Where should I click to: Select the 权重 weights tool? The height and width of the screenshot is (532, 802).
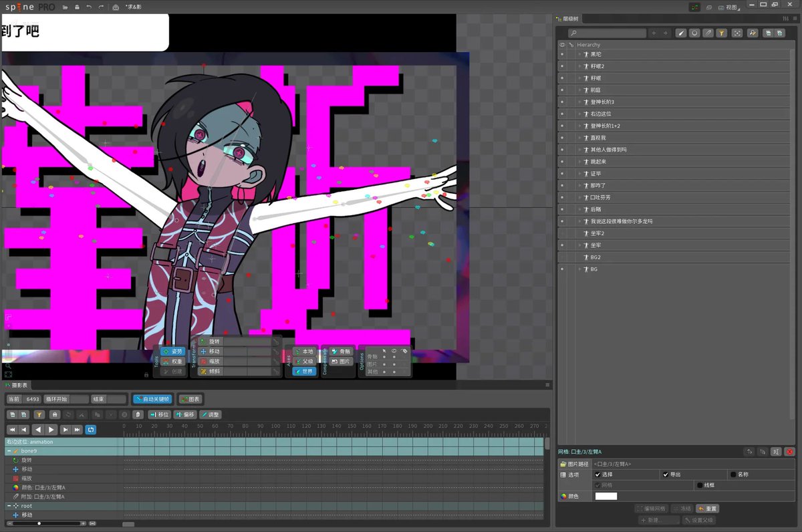pos(172,362)
